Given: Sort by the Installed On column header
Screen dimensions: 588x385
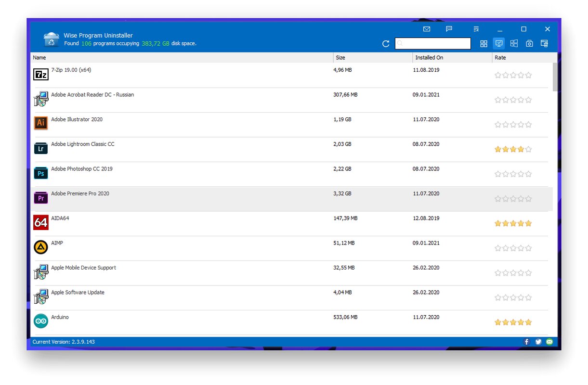Looking at the screenshot, I should pos(453,58).
